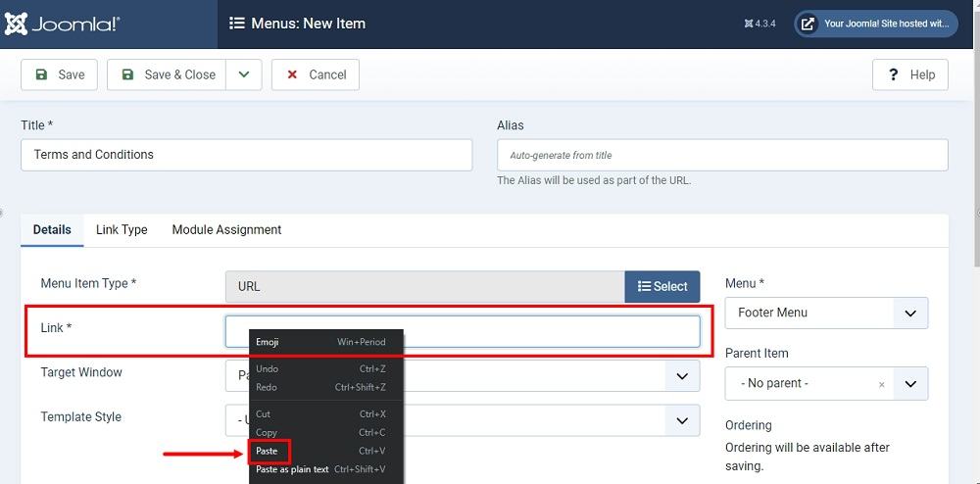The width and height of the screenshot is (980, 484).
Task: Open the Help button
Action: [x=910, y=74]
